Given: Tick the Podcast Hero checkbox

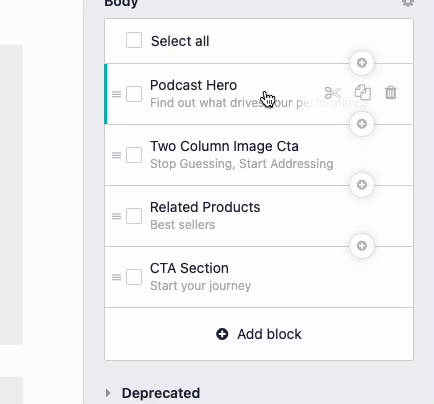Looking at the screenshot, I should coord(134,94).
